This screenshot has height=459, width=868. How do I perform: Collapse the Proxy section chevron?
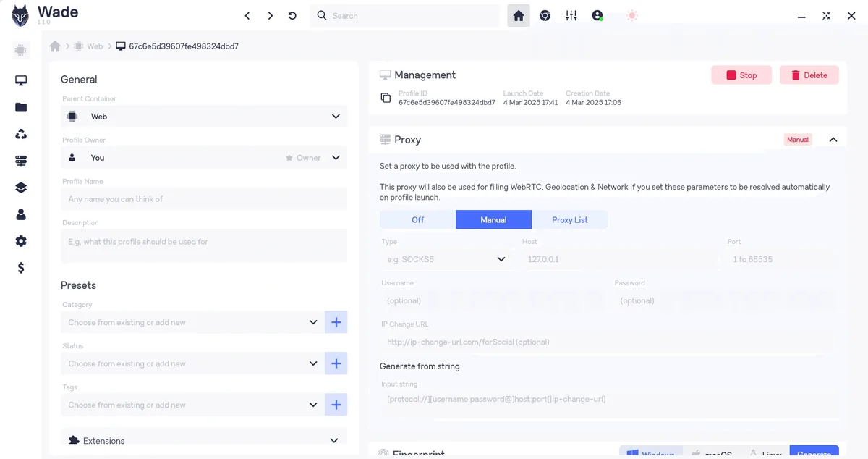click(833, 140)
